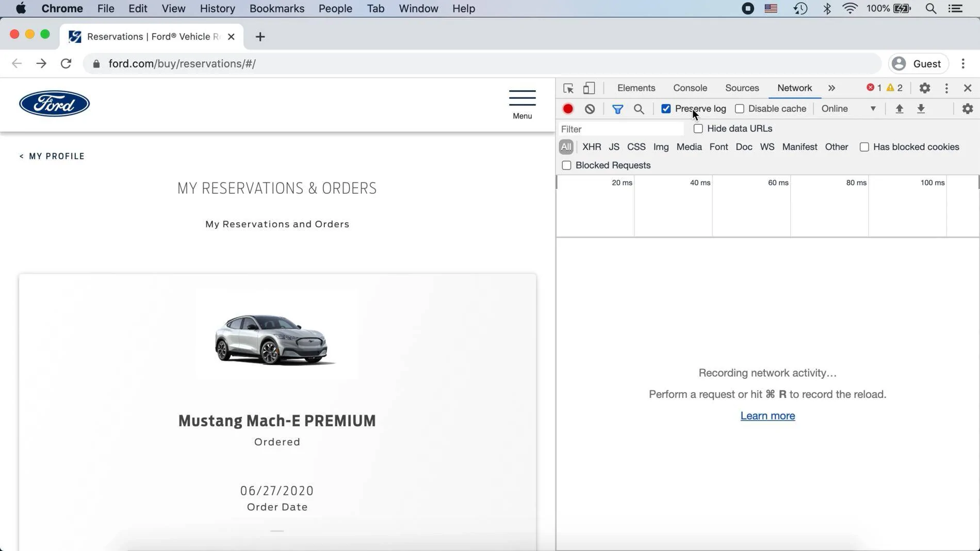The image size is (980, 551).
Task: Open the network search magnifier
Action: tap(639, 109)
